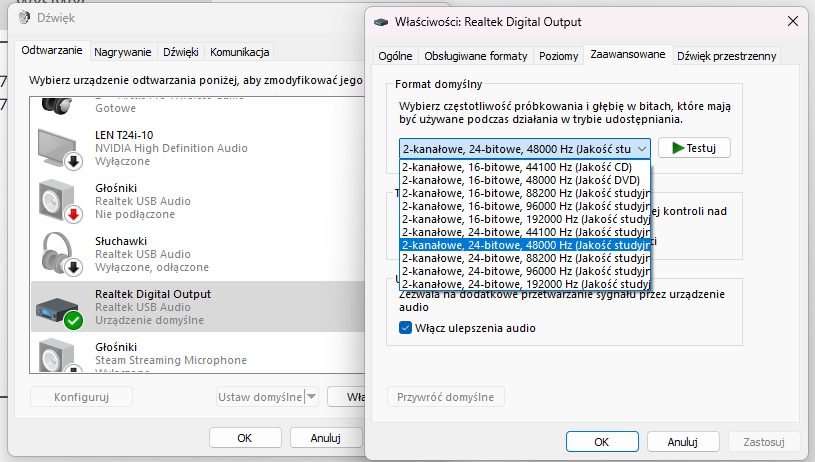Click the NVIDIA High Definition Audio text
This screenshot has height=462, width=815.
(172, 148)
